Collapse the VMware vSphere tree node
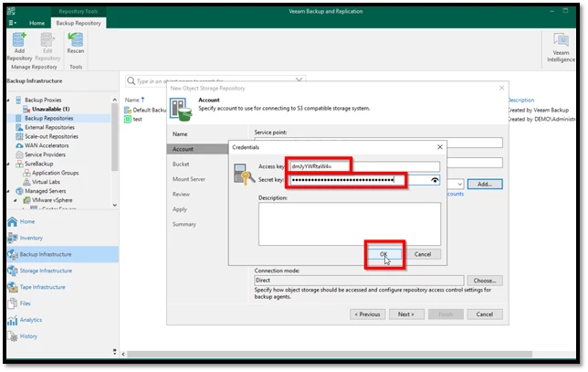The width and height of the screenshot is (588, 372). [16, 200]
